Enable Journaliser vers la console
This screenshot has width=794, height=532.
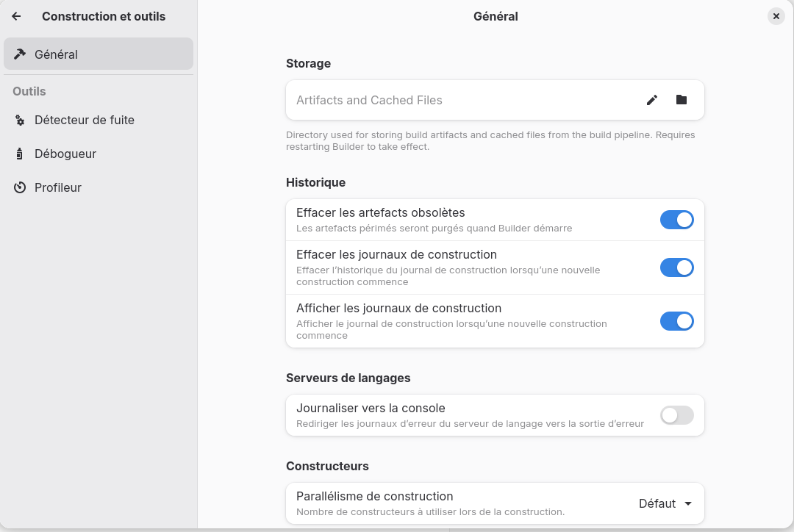point(676,415)
